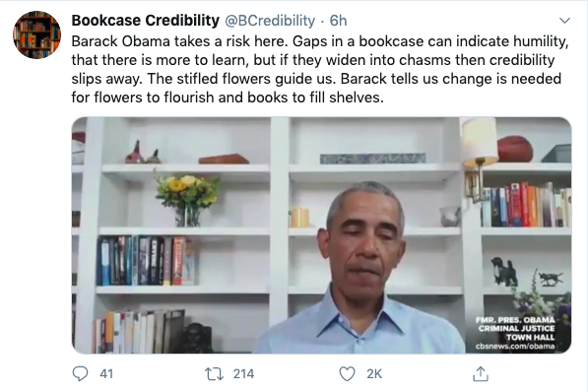Visit the @BCredibility handle link

pyautogui.click(x=270, y=21)
